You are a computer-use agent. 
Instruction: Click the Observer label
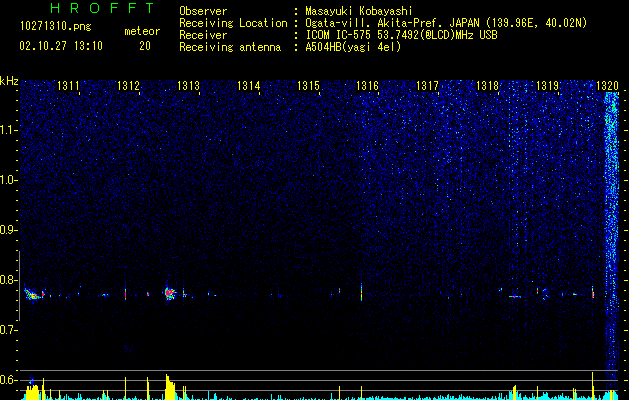(x=203, y=11)
